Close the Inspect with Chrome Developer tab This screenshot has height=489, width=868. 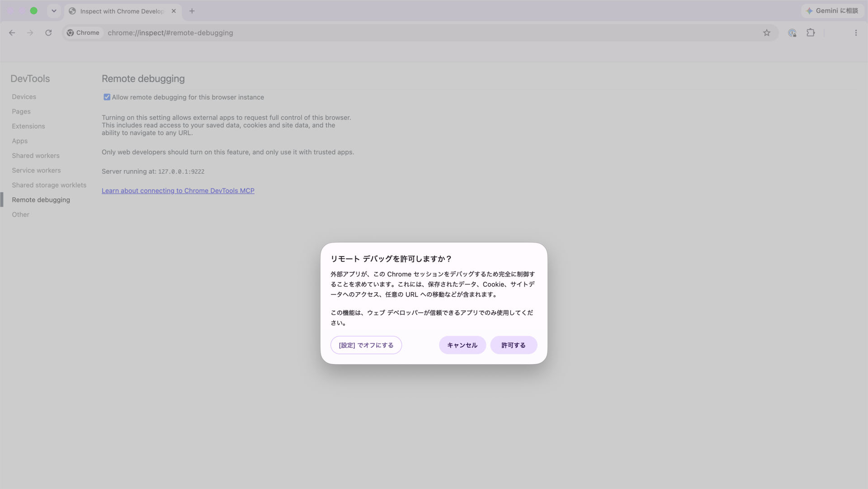point(174,11)
